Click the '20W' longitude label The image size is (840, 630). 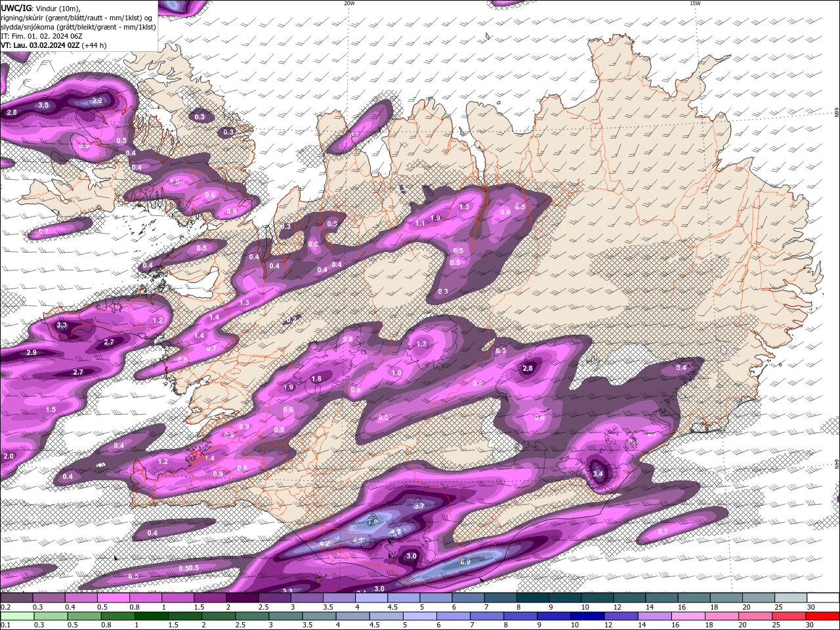pyautogui.click(x=350, y=3)
